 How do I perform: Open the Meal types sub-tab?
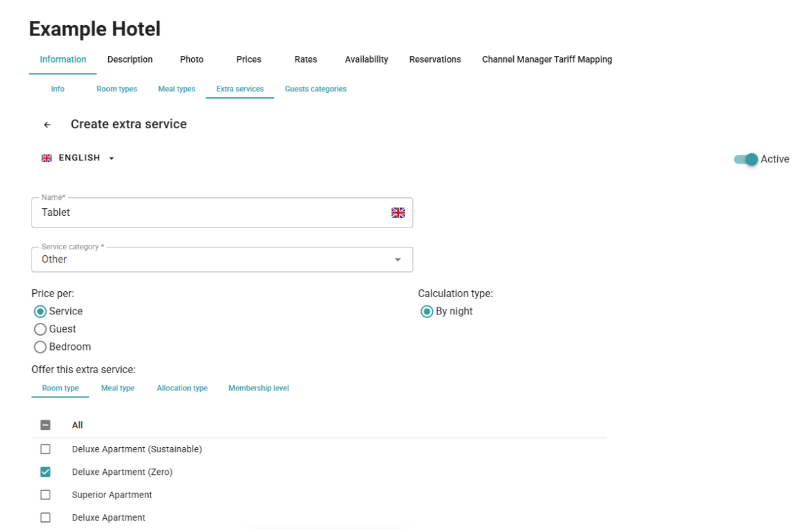177,89
